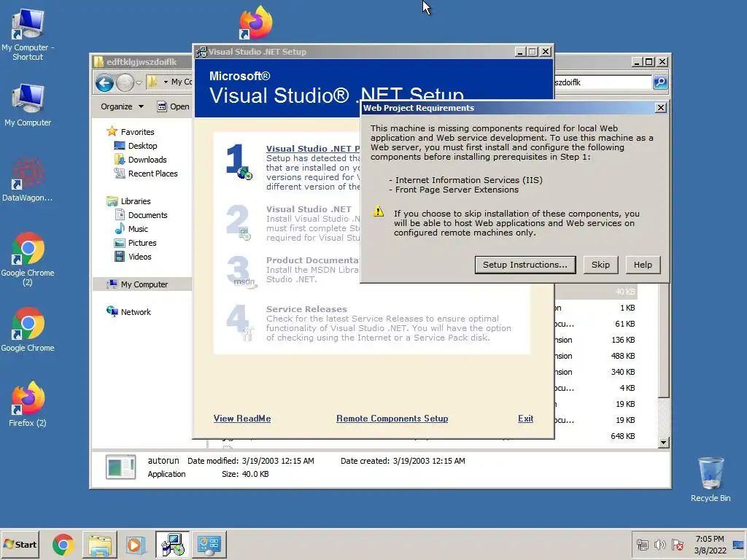Click Open in Explorer toolbar

point(174,106)
